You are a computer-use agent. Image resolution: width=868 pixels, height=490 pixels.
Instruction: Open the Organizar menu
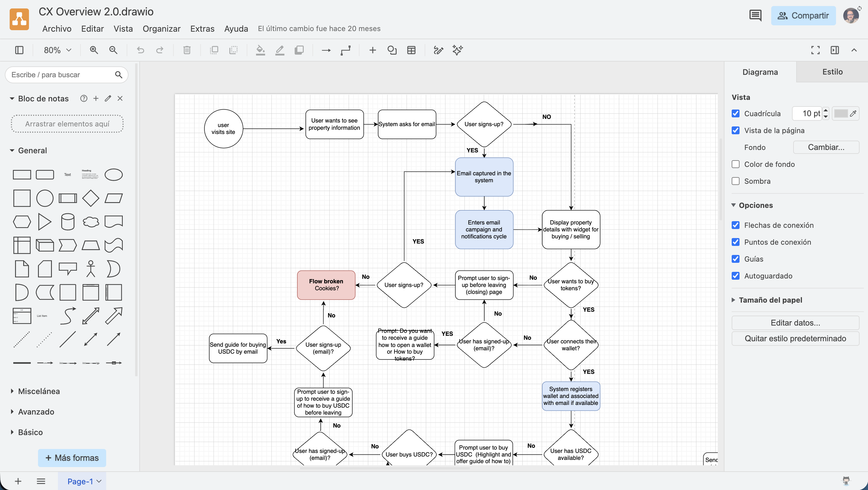coord(161,29)
